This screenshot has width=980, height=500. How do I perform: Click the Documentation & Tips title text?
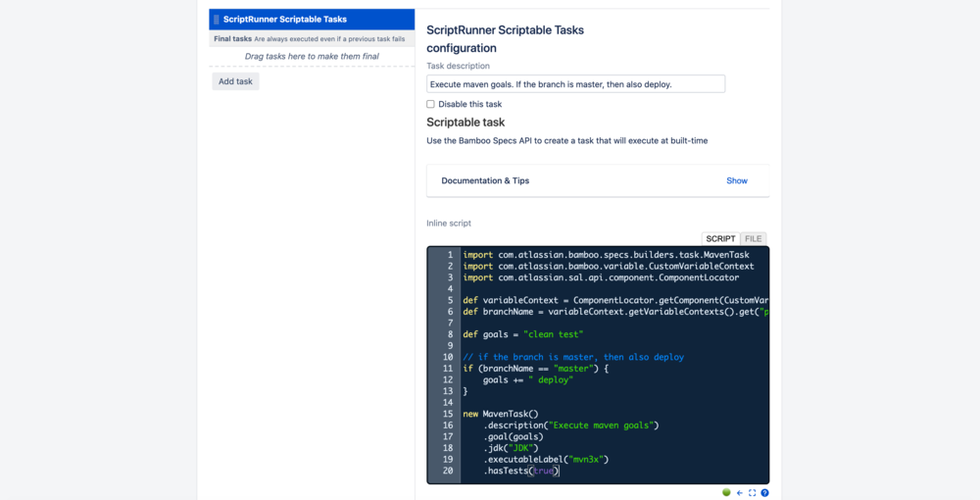485,180
